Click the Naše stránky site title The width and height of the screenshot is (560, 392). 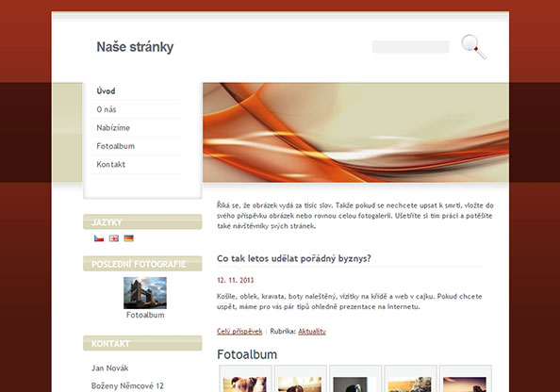(x=135, y=47)
